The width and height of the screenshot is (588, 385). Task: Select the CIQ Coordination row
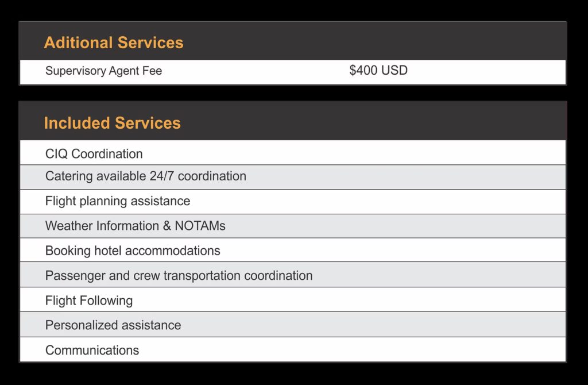pyautogui.click(x=293, y=152)
